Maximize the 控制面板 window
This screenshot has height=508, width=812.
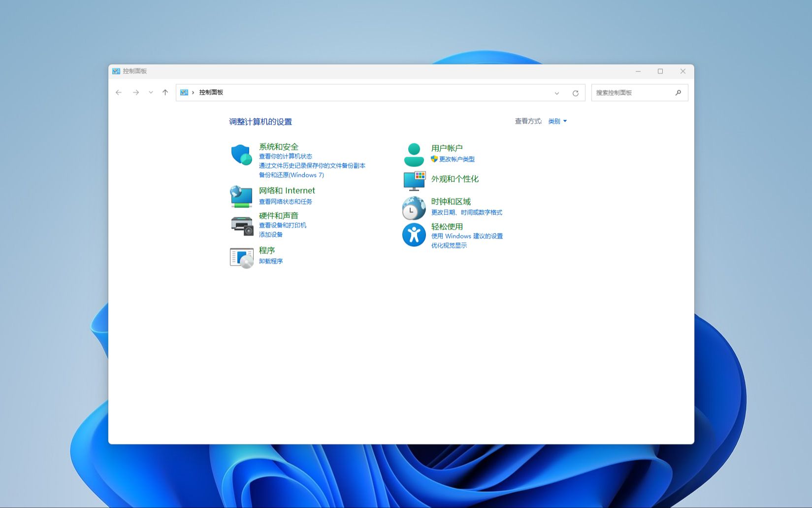660,71
